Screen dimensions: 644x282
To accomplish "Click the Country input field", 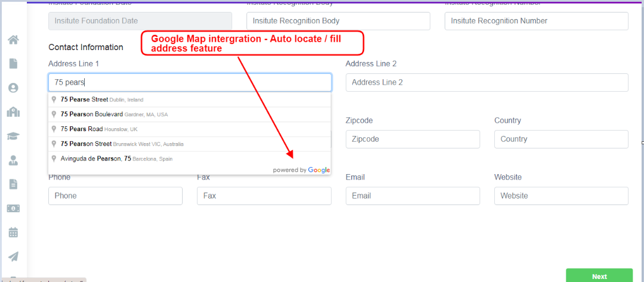I will tap(561, 139).
